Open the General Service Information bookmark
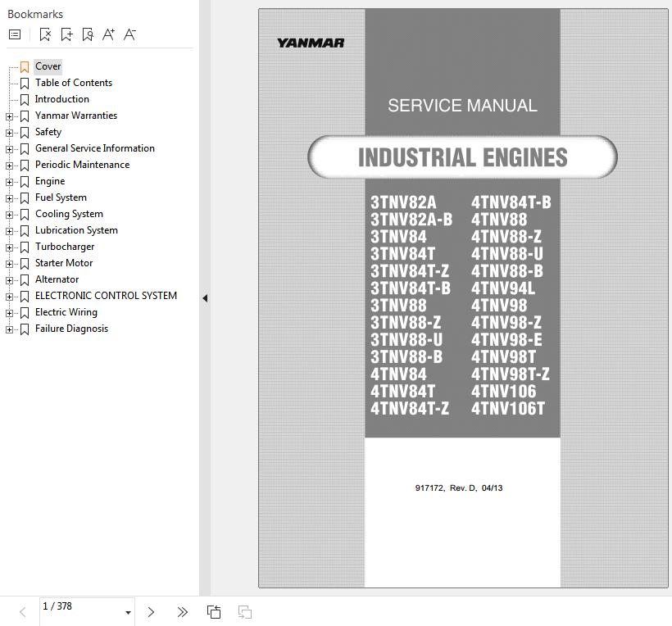 tap(95, 148)
